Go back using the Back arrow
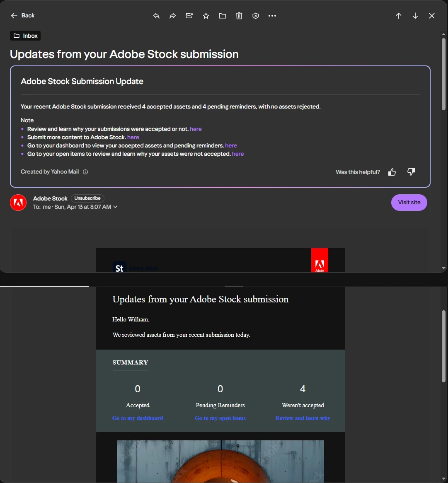This screenshot has height=483, width=448. pyautogui.click(x=22, y=16)
